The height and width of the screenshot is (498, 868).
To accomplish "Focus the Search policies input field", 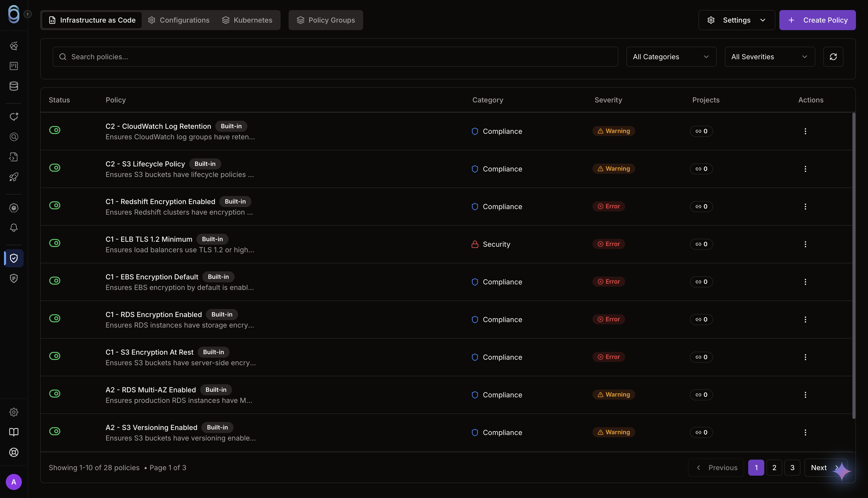I will click(x=335, y=57).
